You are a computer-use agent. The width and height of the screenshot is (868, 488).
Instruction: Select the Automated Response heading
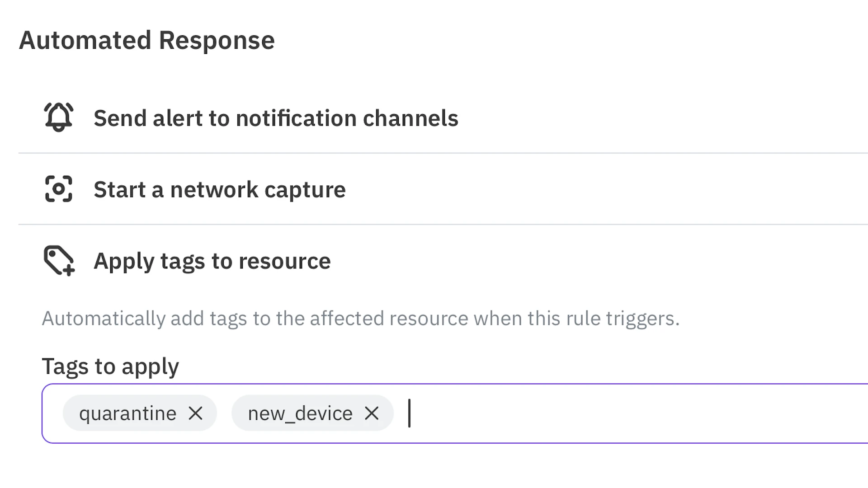click(146, 40)
